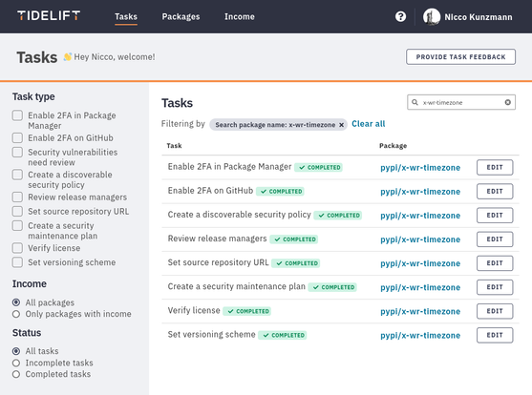This screenshot has width=532, height=395.
Task: Open package link in discoverable security policy row
Action: (x=420, y=216)
